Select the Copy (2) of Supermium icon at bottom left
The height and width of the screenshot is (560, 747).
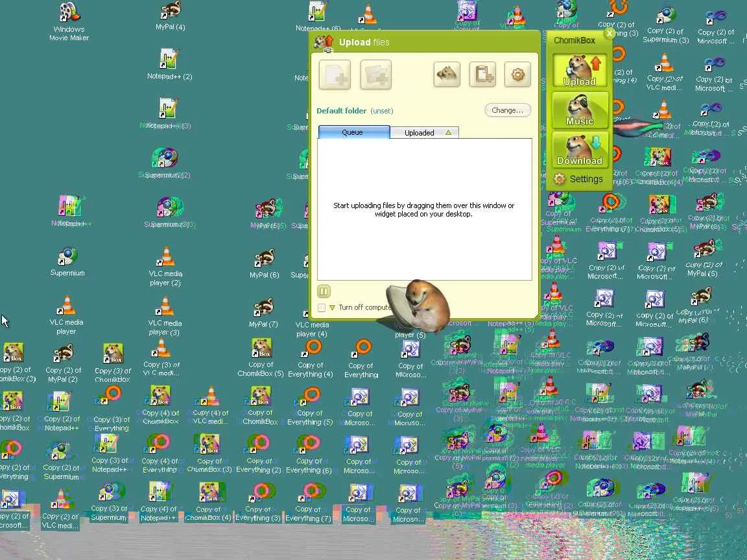click(61, 461)
